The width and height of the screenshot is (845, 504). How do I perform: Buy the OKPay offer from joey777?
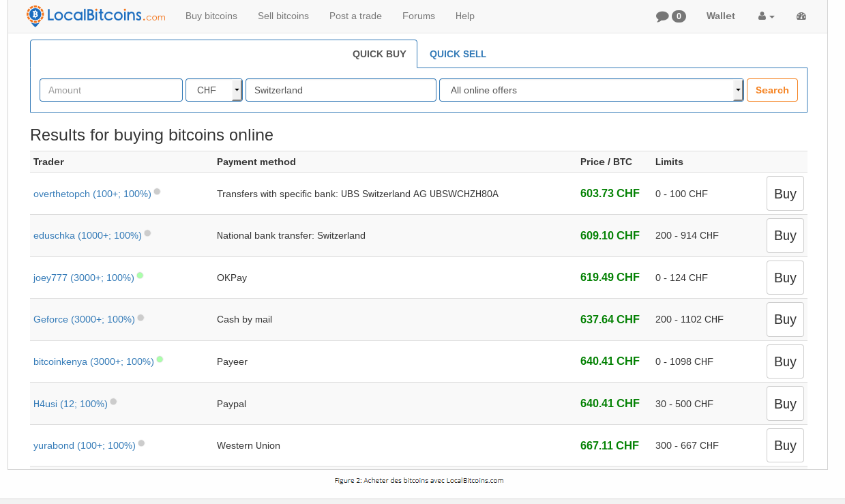point(785,278)
